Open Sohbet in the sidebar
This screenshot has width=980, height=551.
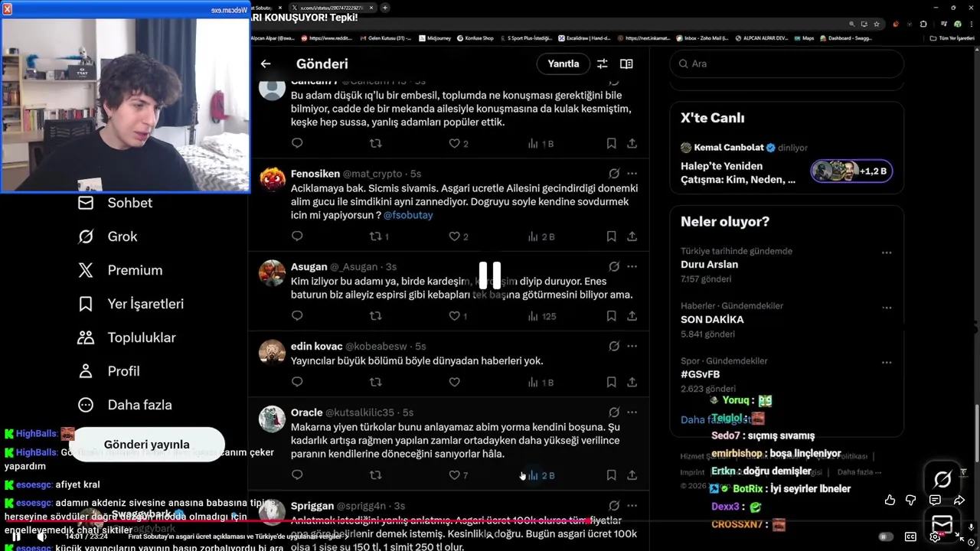115,203
